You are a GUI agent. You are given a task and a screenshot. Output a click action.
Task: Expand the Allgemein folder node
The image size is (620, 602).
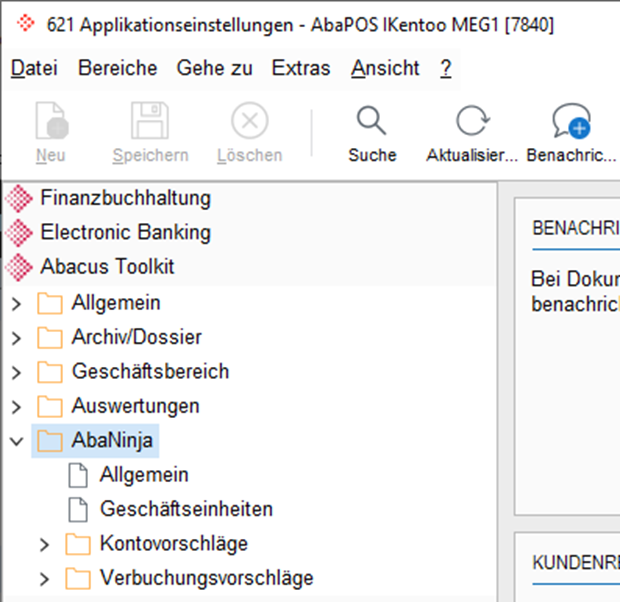tap(17, 303)
